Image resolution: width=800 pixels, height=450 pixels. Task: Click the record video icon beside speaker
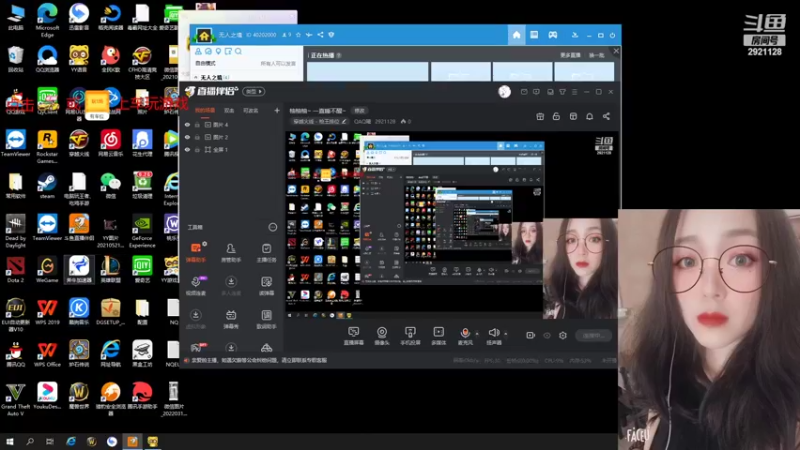tap(531, 335)
